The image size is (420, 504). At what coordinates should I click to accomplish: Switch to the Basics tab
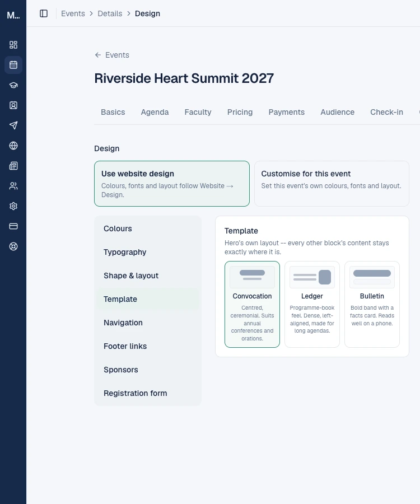click(x=113, y=112)
